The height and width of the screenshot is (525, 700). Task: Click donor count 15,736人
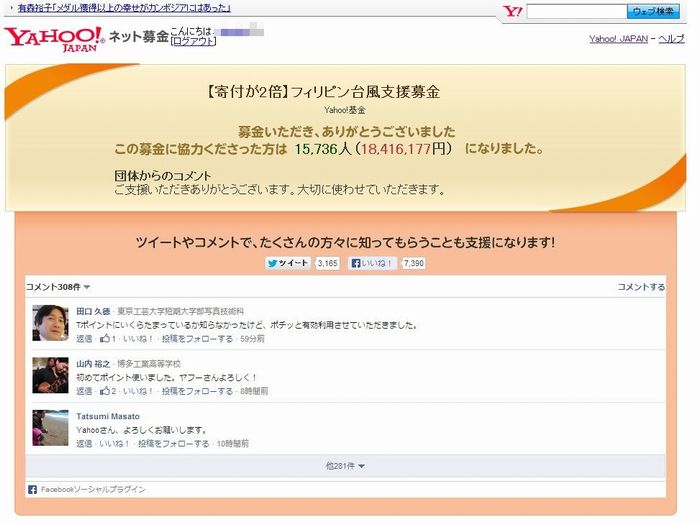click(322, 149)
